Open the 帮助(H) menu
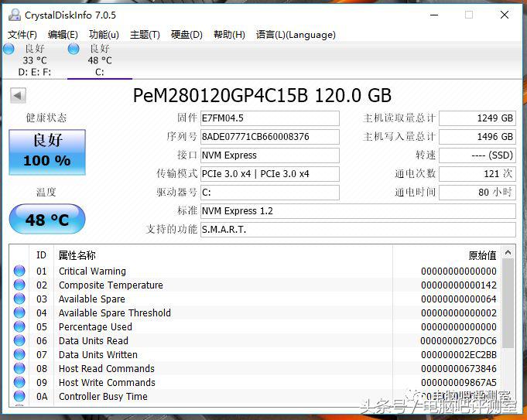The image size is (527, 420). click(229, 35)
